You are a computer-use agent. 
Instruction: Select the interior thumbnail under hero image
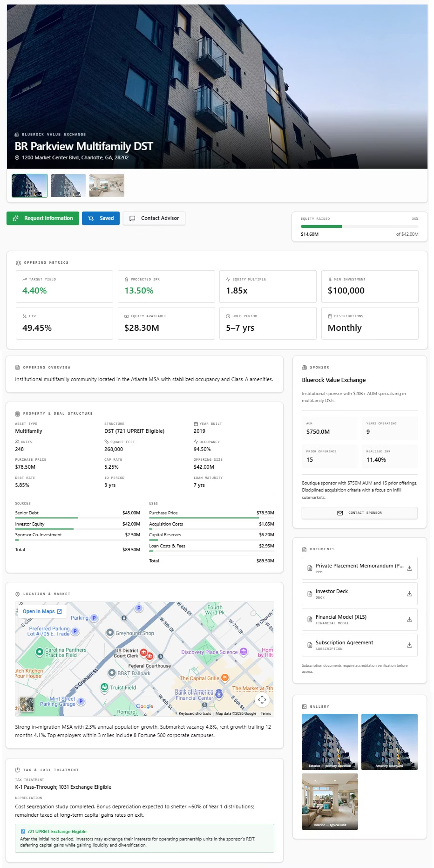(x=107, y=185)
